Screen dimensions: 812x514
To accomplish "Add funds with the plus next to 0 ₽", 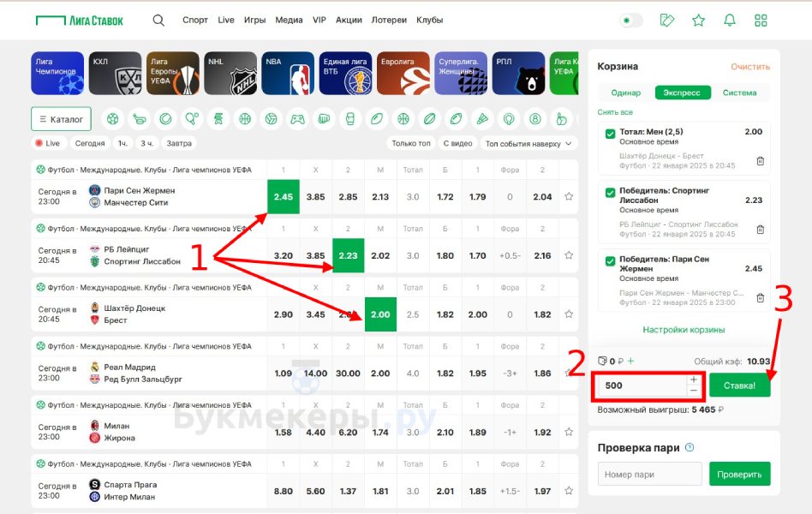I will [x=630, y=362].
